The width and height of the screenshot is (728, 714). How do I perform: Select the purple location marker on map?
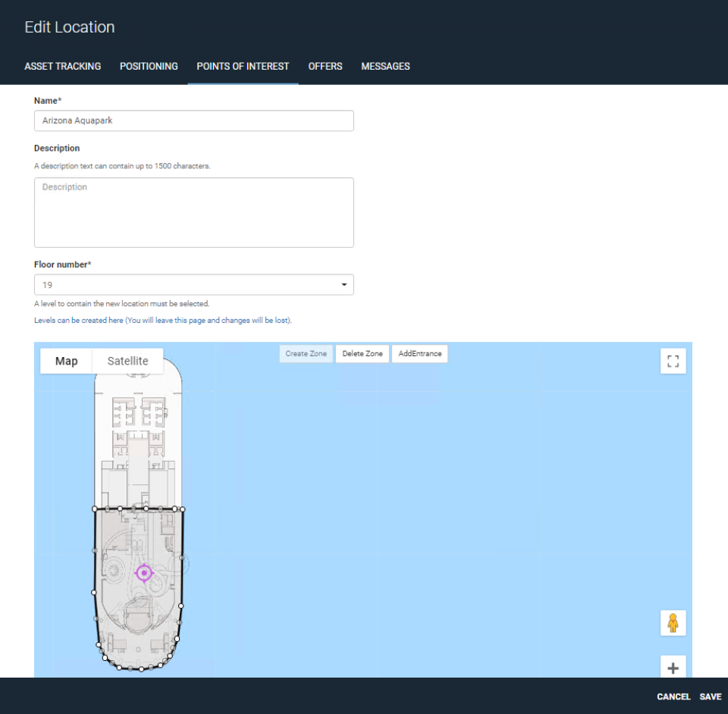(144, 573)
